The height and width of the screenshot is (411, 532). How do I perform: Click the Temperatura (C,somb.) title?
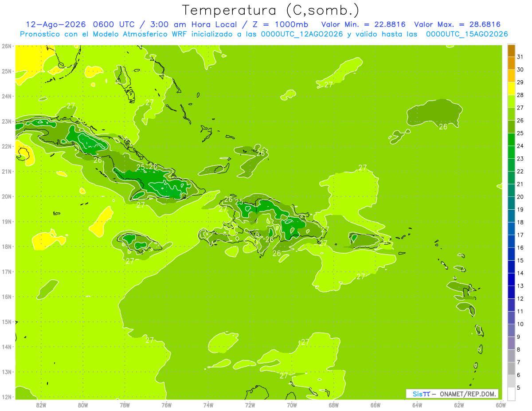pyautogui.click(x=271, y=10)
